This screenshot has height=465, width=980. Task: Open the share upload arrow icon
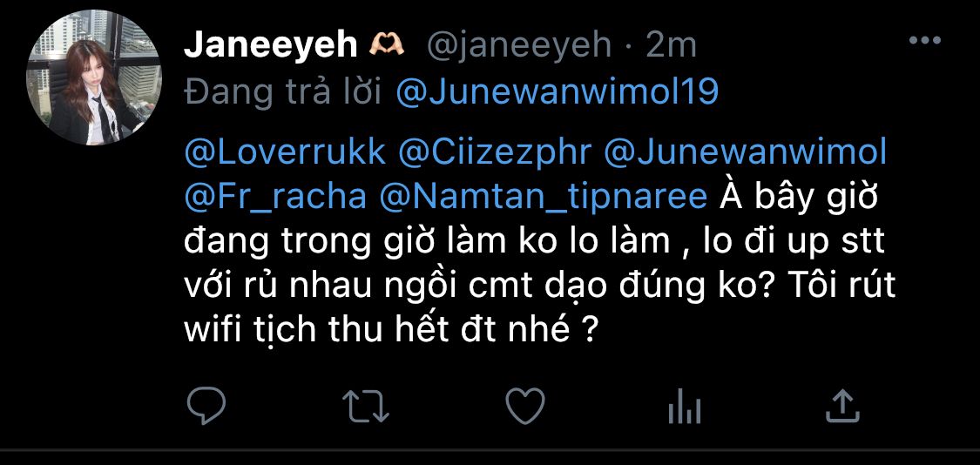point(842,406)
